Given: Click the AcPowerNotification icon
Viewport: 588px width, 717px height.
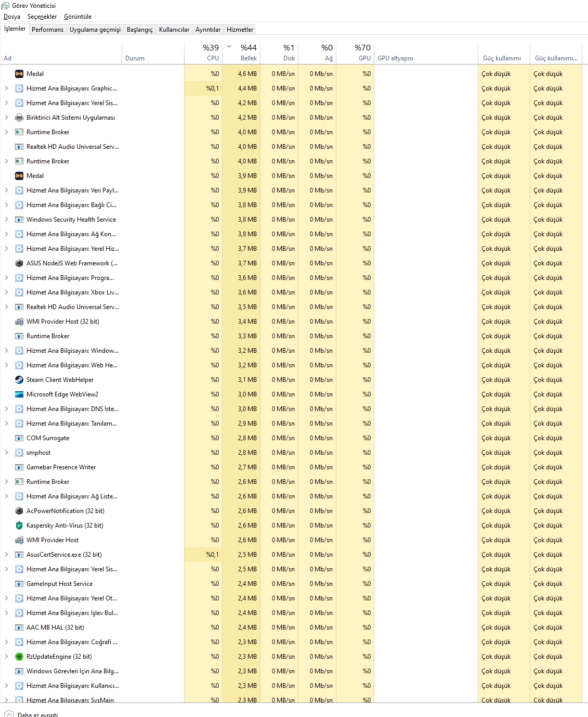Looking at the screenshot, I should [x=19, y=511].
